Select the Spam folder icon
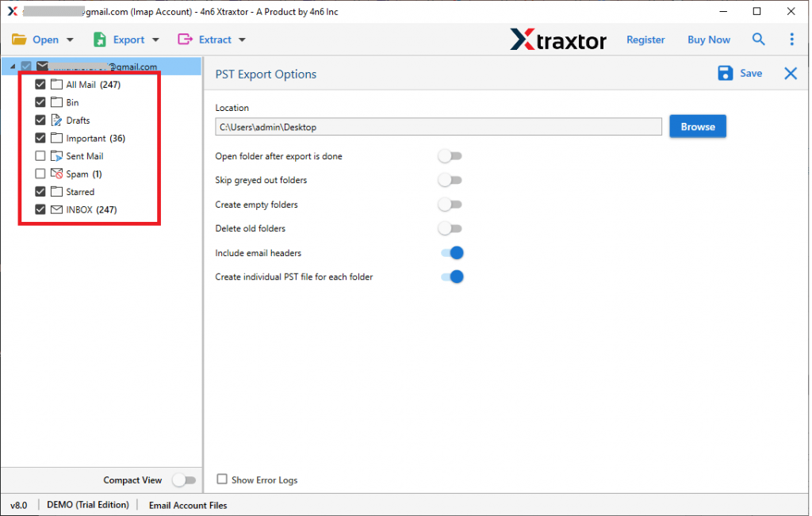 [x=56, y=174]
